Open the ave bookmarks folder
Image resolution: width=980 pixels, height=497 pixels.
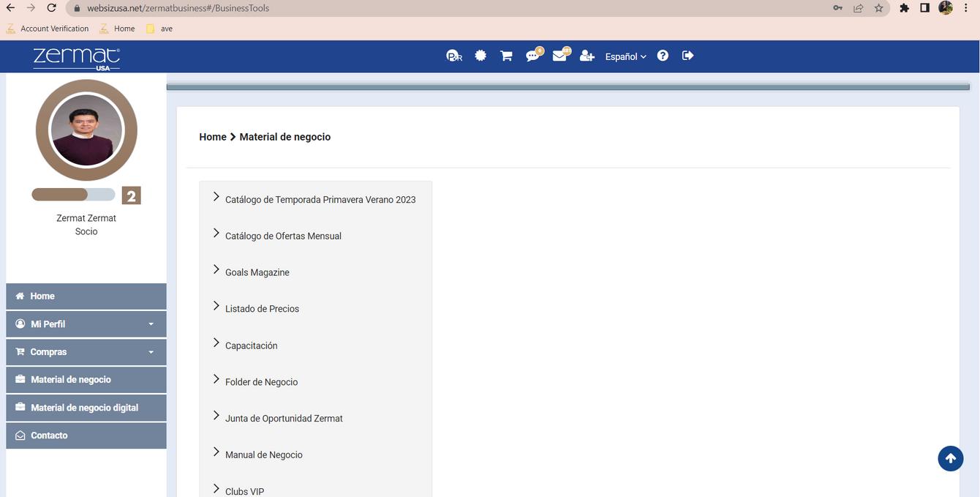(x=159, y=29)
